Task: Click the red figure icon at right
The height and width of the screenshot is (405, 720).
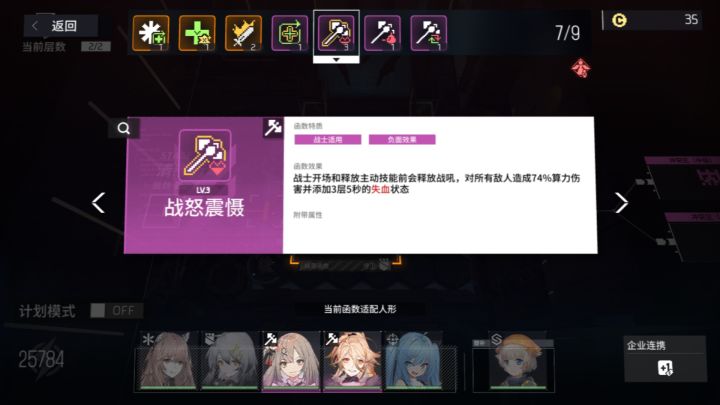Action: pyautogui.click(x=580, y=68)
